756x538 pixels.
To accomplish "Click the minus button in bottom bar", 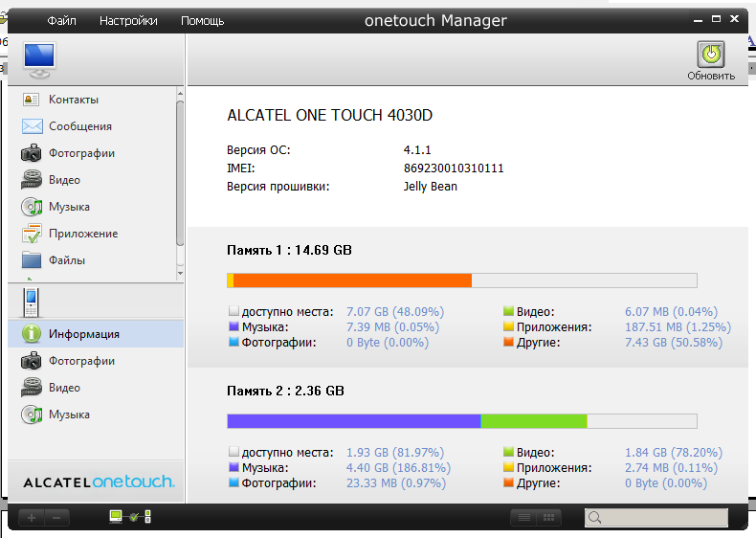I will coord(56,518).
